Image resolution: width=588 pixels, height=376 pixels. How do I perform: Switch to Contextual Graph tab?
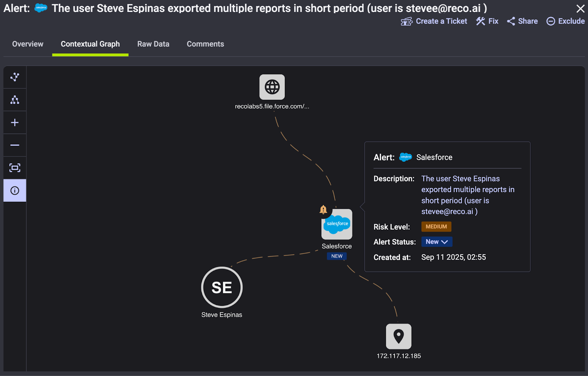[x=90, y=44]
